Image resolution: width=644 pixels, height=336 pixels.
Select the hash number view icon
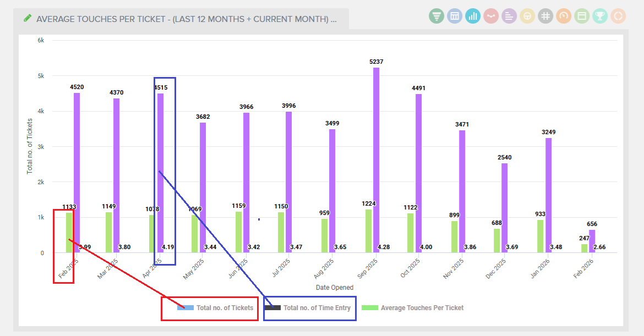[x=545, y=16]
